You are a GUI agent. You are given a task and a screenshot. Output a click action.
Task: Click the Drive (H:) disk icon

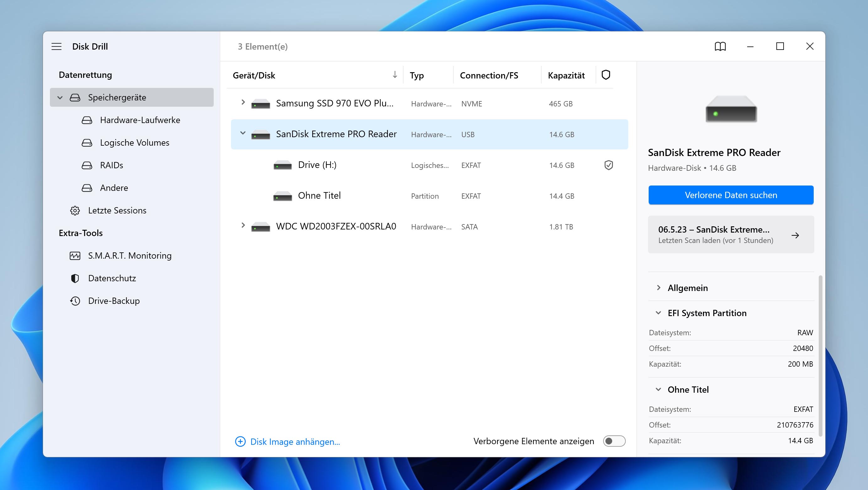(282, 165)
